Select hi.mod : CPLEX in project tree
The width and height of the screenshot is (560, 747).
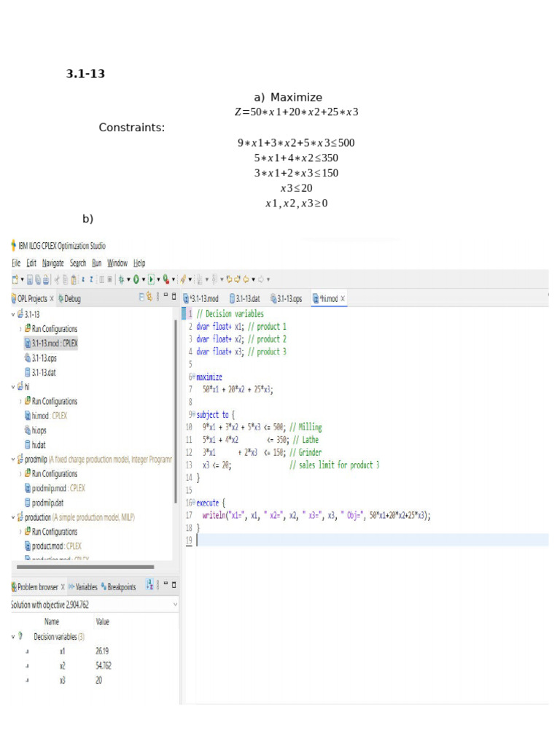(46, 416)
